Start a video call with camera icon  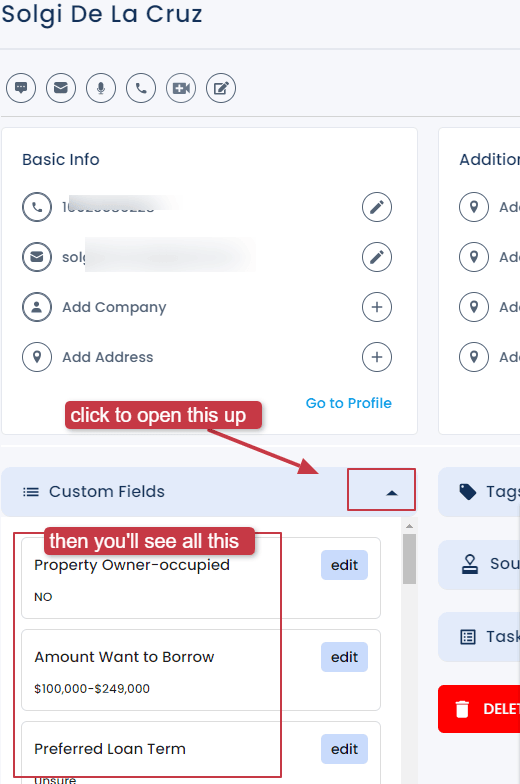point(181,88)
